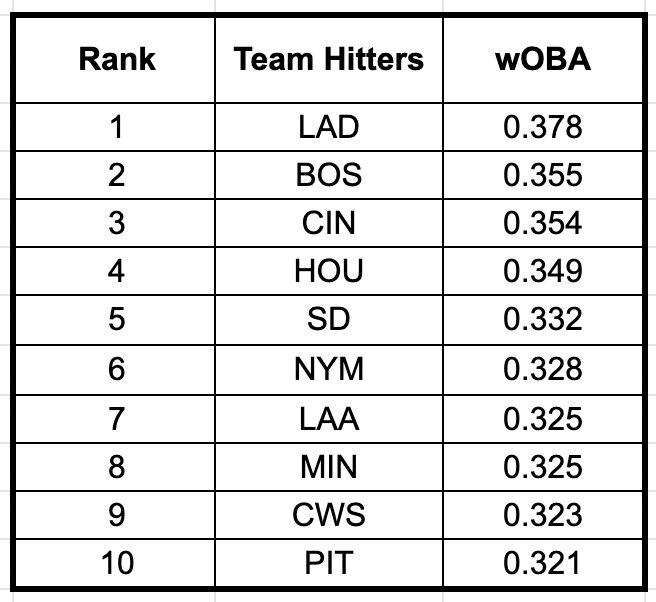Click rank 10 cell
The image size is (656, 602).
pyautogui.click(x=117, y=563)
